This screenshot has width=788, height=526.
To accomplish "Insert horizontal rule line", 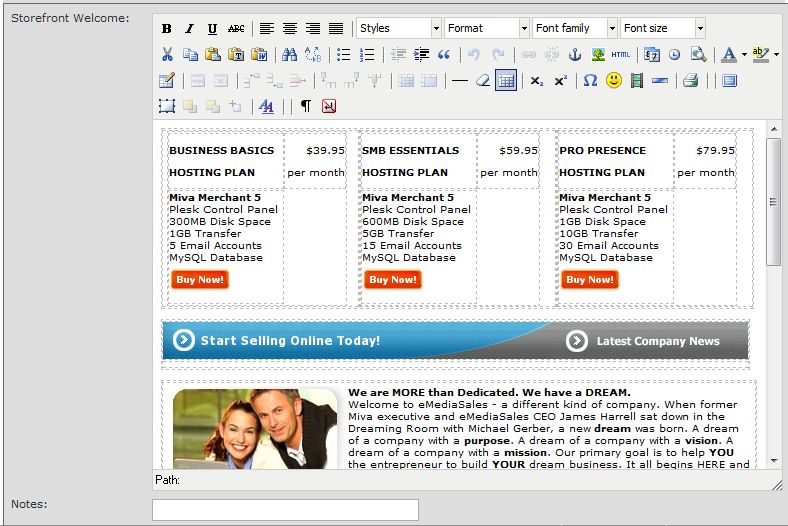I will [459, 80].
